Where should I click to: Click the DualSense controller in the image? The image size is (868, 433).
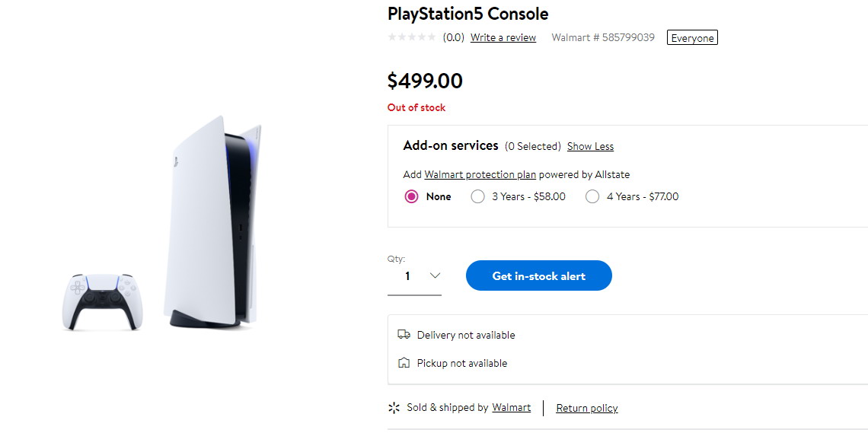pyautogui.click(x=101, y=301)
